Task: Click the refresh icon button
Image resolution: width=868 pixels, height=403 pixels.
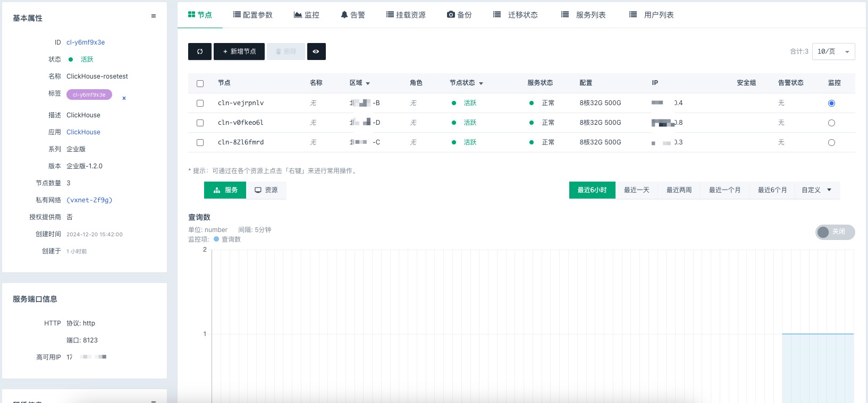Action: [200, 52]
